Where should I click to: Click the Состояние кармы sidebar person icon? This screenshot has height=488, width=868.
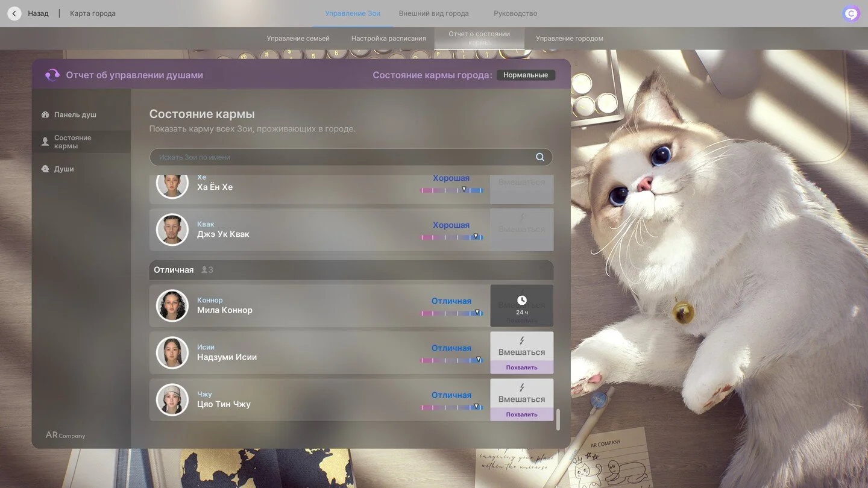tap(45, 142)
